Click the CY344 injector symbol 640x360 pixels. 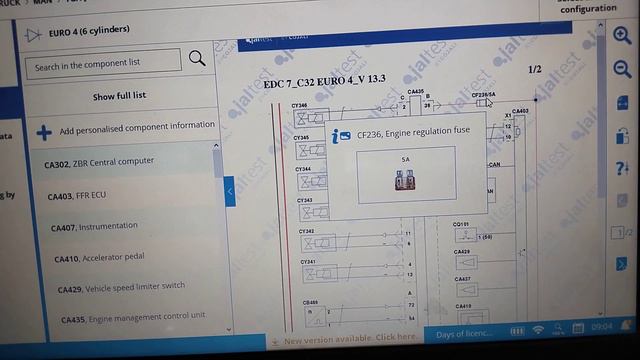click(x=311, y=182)
